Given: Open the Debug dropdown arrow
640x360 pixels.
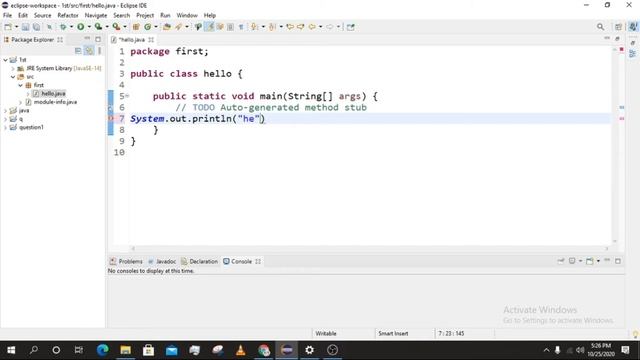Looking at the screenshot, I should pos(71,27).
